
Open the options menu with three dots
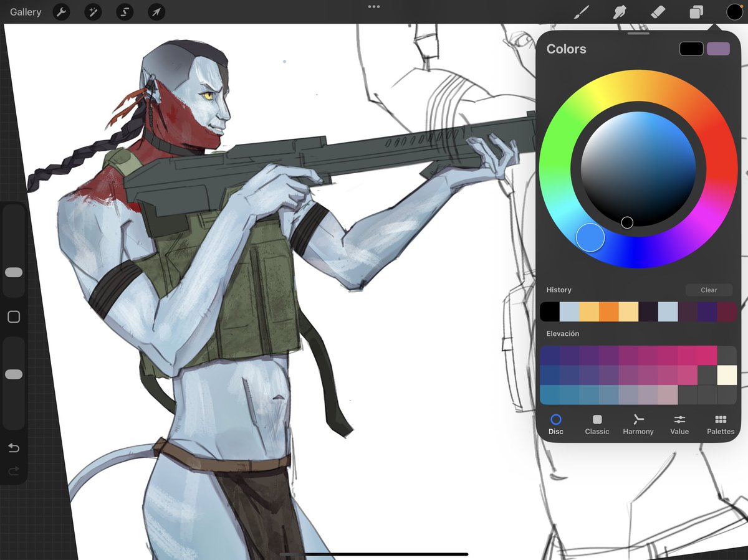(373, 6)
